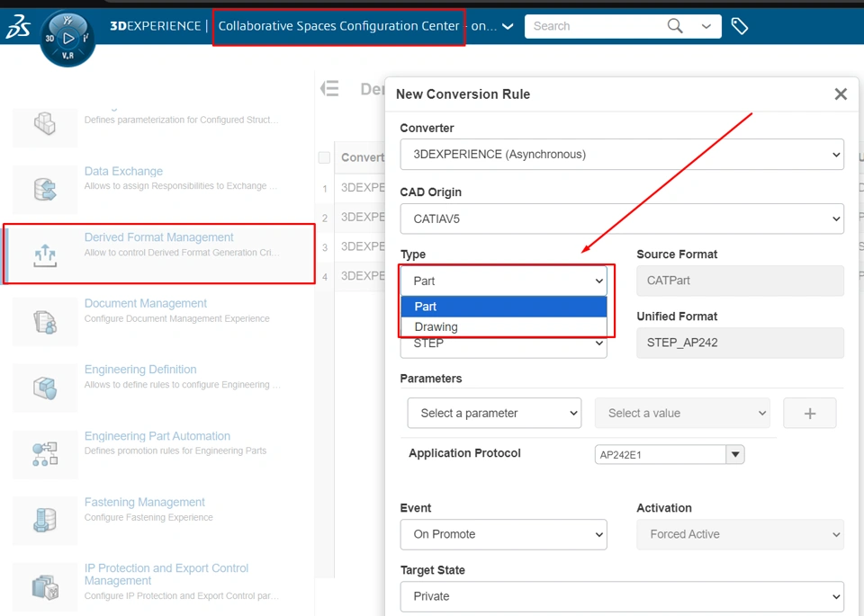The image size is (864, 616).
Task: Open the 3DEXPERIENCE compass
Action: tap(67, 39)
